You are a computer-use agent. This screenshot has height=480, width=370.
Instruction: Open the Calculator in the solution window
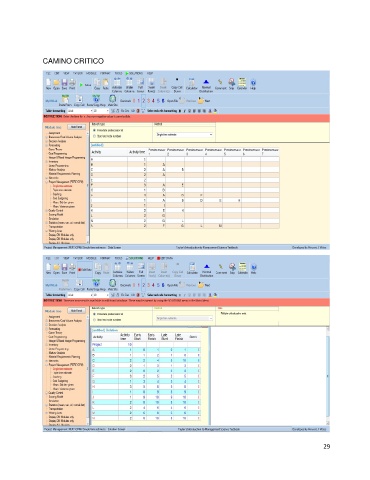tap(192, 268)
